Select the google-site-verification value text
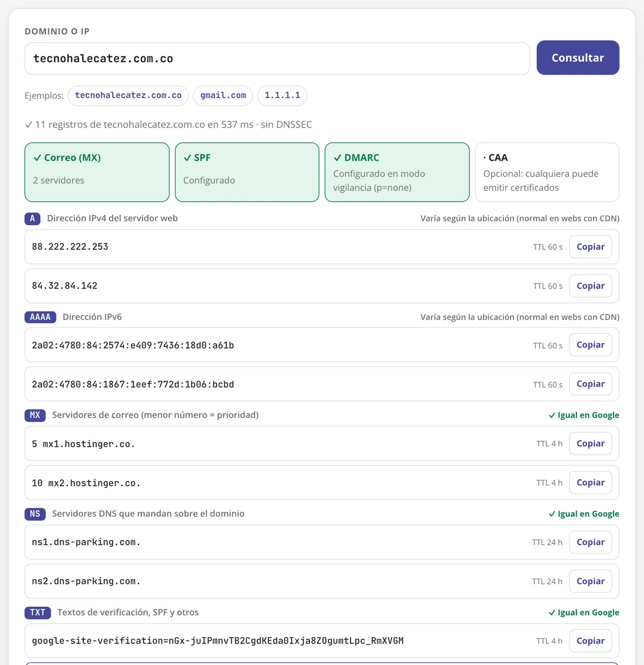This screenshot has height=665, width=644. click(217, 641)
